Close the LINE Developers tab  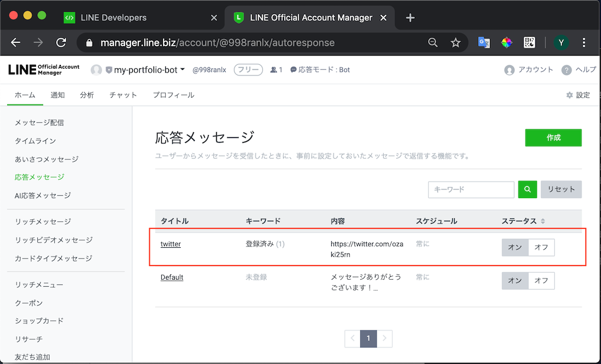pos(214,18)
